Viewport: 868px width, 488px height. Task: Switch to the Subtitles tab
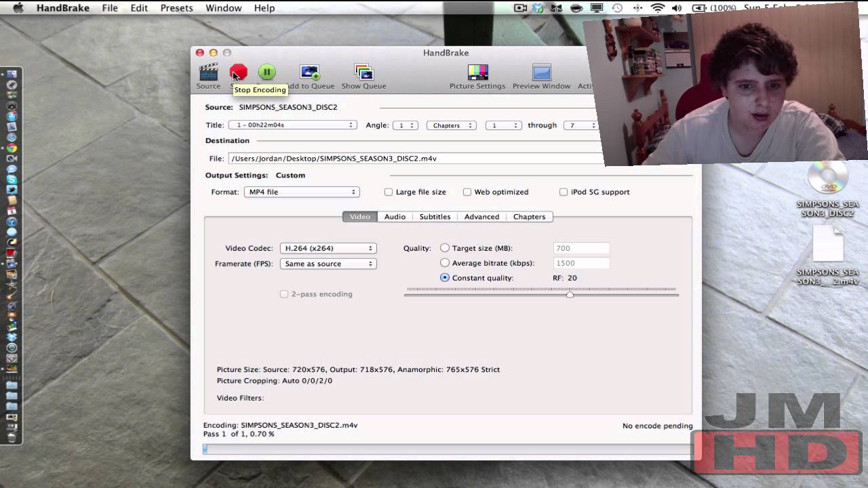pos(435,217)
